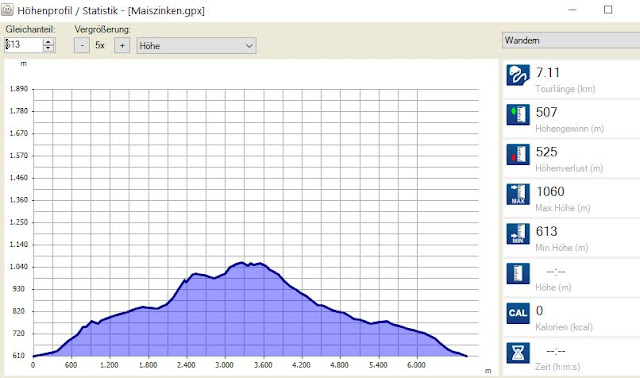Click the Min.Höhe icon

518,234
